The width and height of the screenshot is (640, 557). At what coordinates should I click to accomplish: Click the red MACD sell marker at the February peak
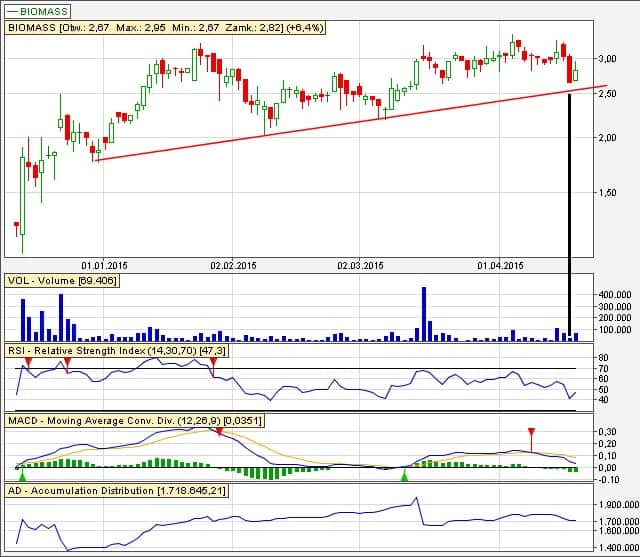pos(219,429)
